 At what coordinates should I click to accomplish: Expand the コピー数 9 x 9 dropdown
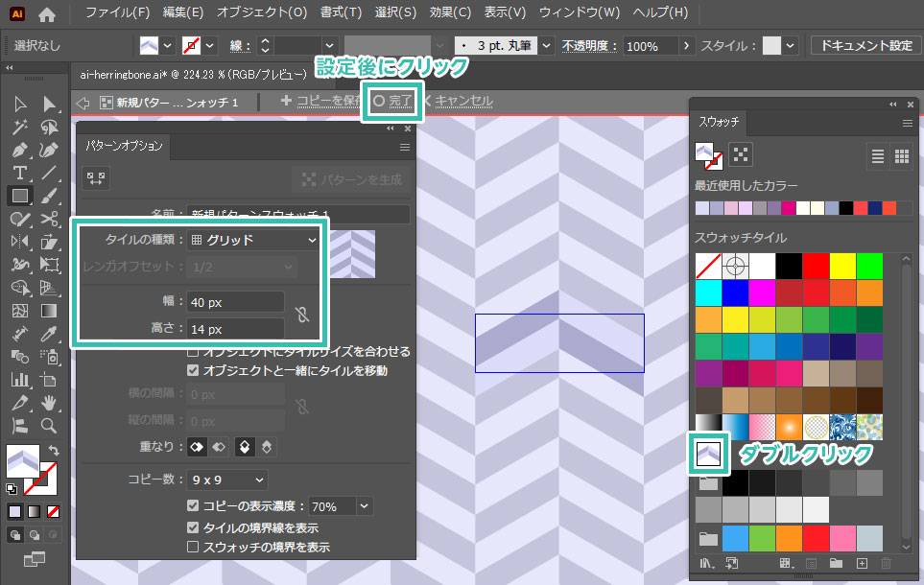tap(226, 480)
